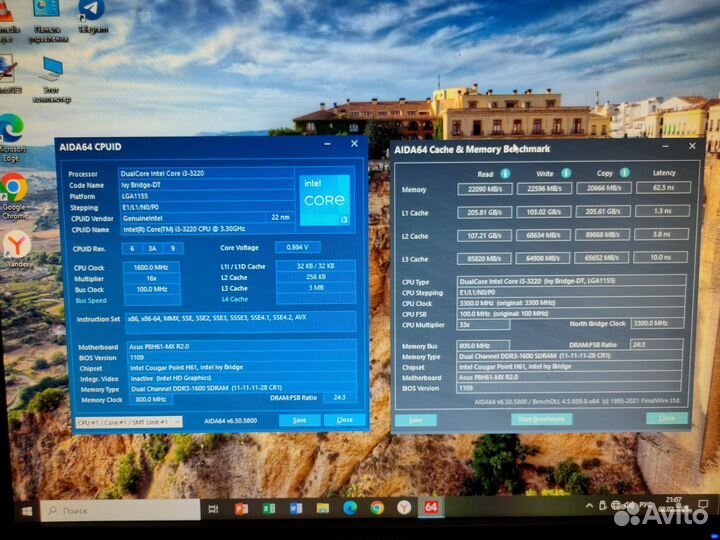Click Excel icon in taskbar
The image size is (720, 540).
click(x=268, y=508)
